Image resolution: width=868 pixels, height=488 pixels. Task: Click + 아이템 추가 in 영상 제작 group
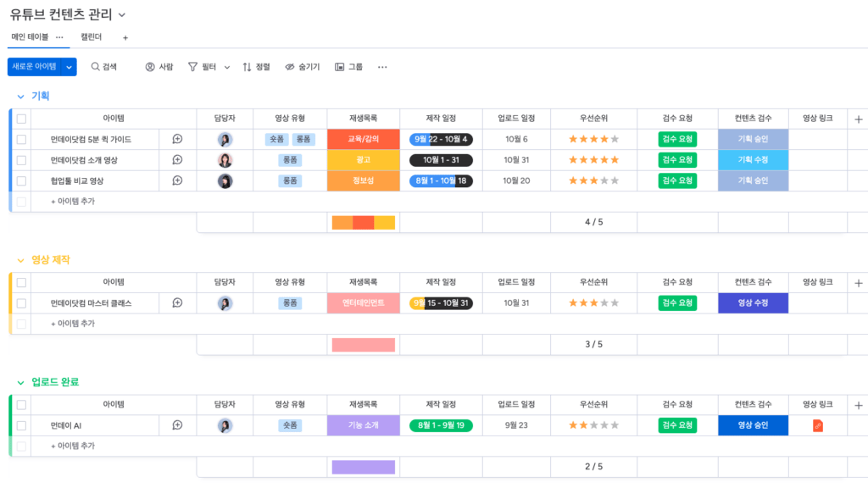tap(73, 324)
